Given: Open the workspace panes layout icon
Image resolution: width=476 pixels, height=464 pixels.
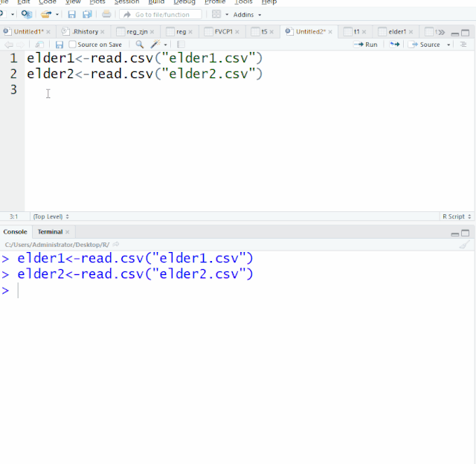Looking at the screenshot, I should click(216, 14).
